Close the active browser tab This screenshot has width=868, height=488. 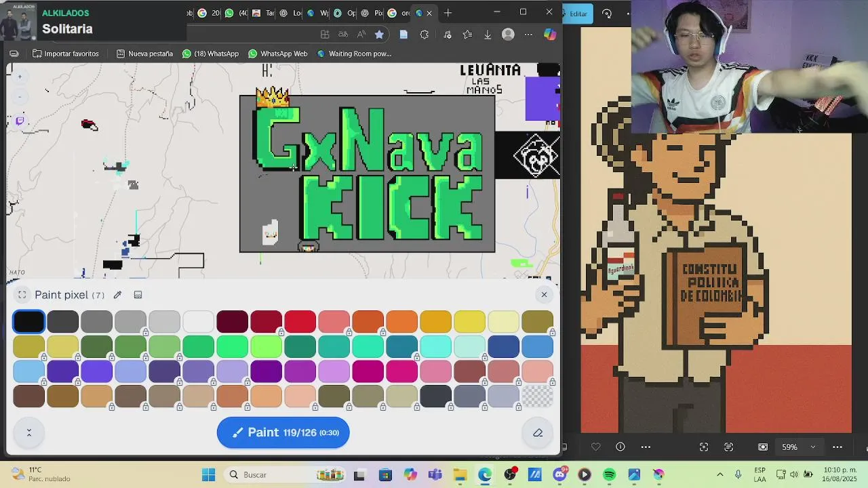point(429,13)
